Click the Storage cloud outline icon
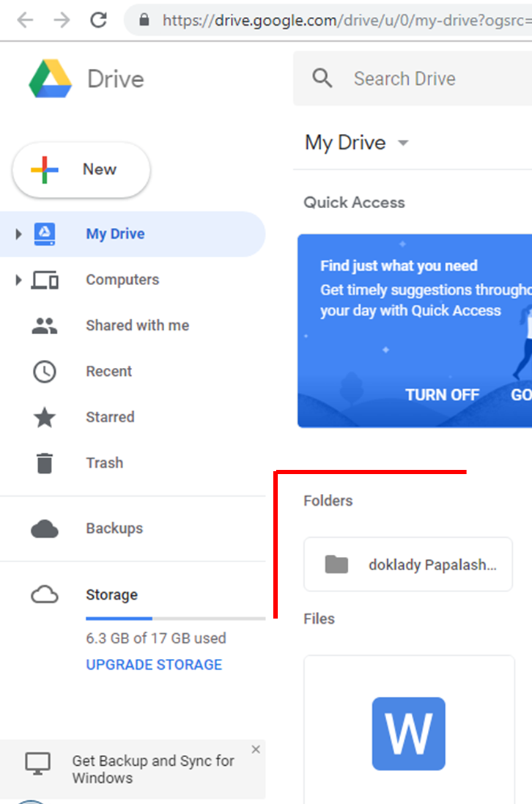 (45, 595)
